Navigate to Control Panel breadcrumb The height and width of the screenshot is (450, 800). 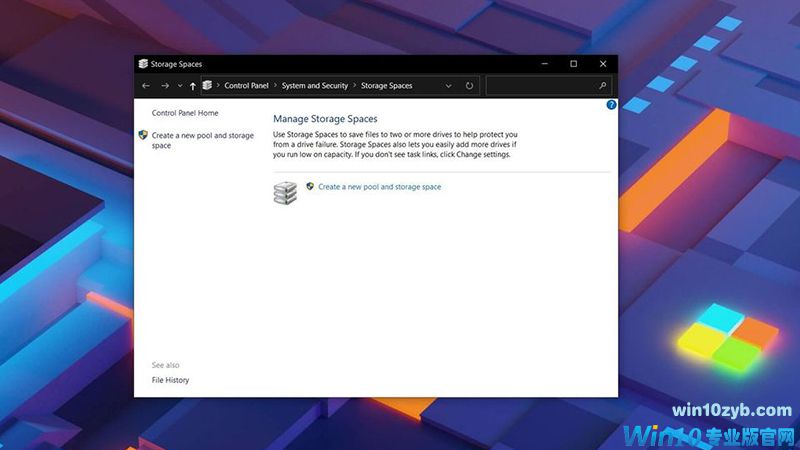(246, 86)
